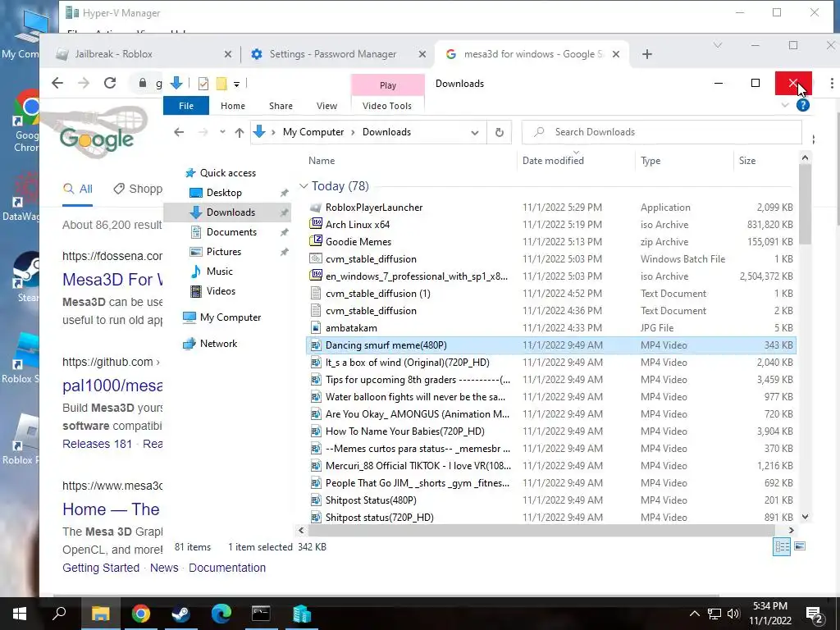Open Customize Quick Access Toolbar dropdown
840x630 pixels.
pos(236,84)
